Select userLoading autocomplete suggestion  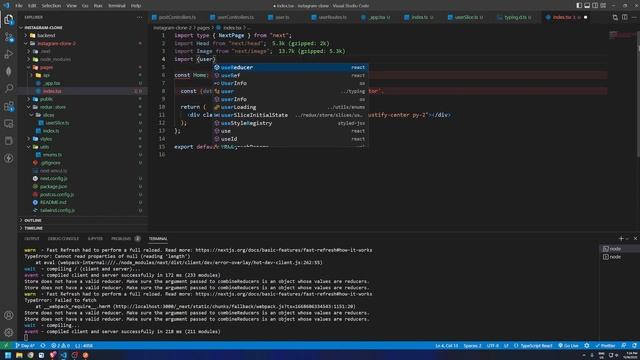pos(290,107)
